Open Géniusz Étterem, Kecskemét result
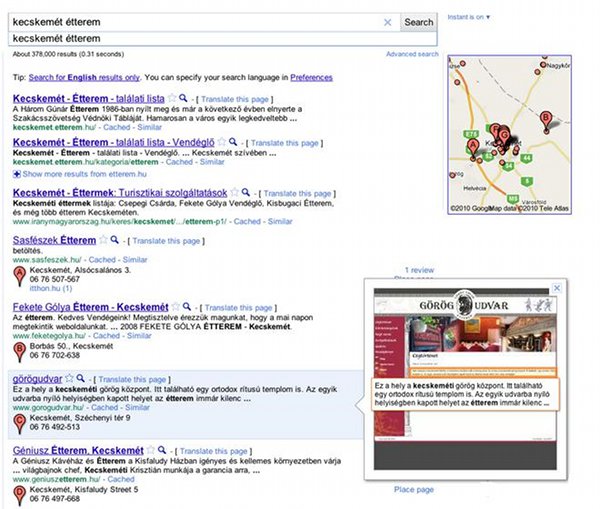Viewport: 600px width, 509px height. 78,450
